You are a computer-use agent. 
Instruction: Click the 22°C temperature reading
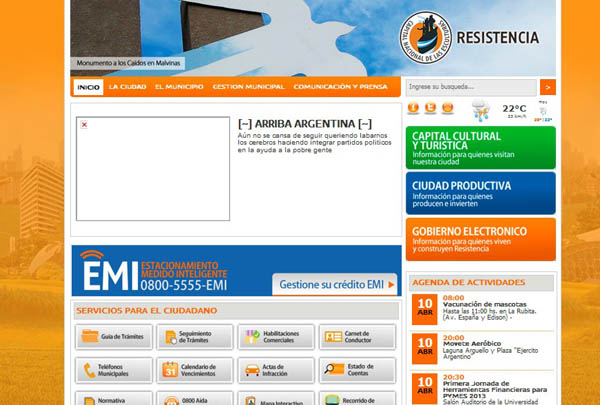pyautogui.click(x=514, y=109)
